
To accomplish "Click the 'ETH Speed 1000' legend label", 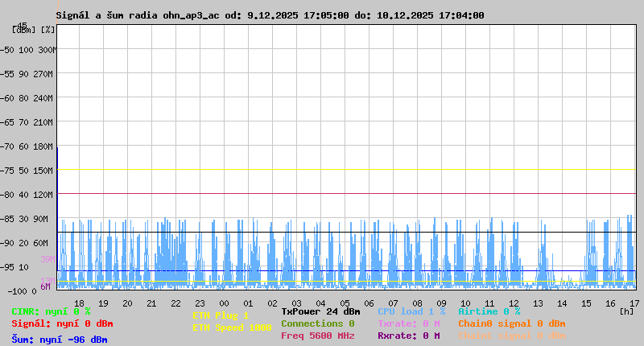I will 232,327.
